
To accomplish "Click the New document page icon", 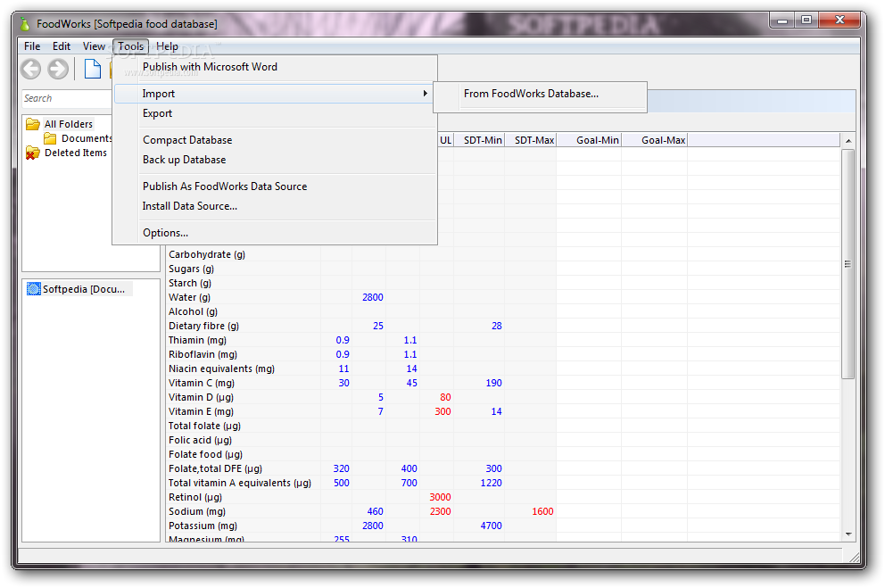I will point(93,69).
